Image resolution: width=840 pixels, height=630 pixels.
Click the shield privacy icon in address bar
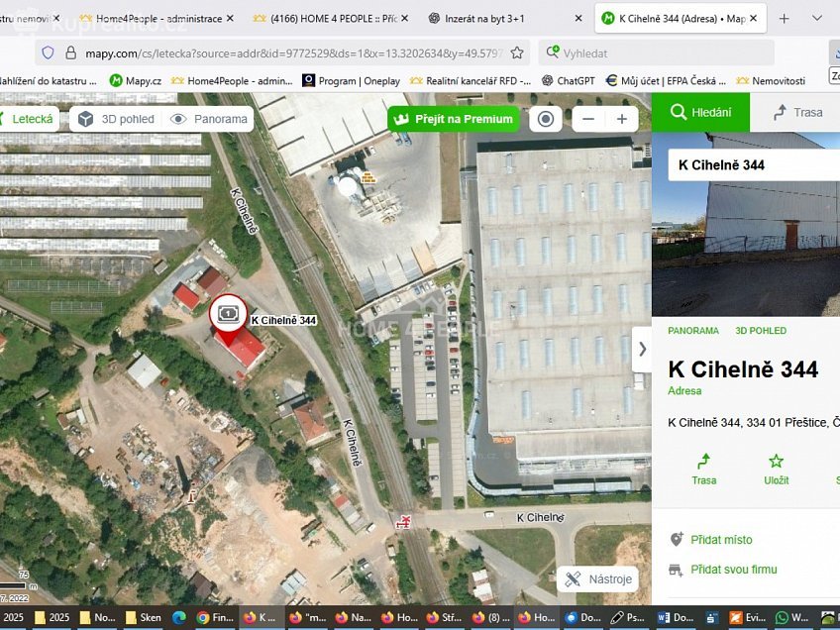tap(48, 52)
